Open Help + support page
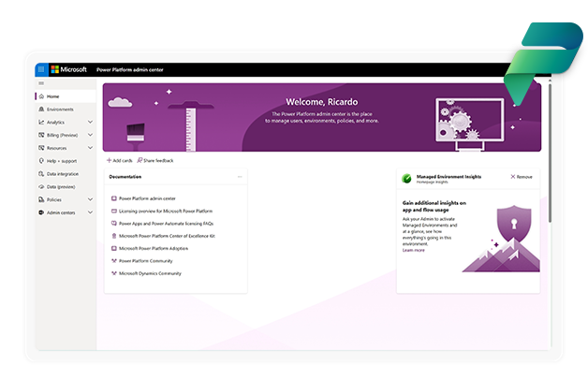 [x=66, y=161]
